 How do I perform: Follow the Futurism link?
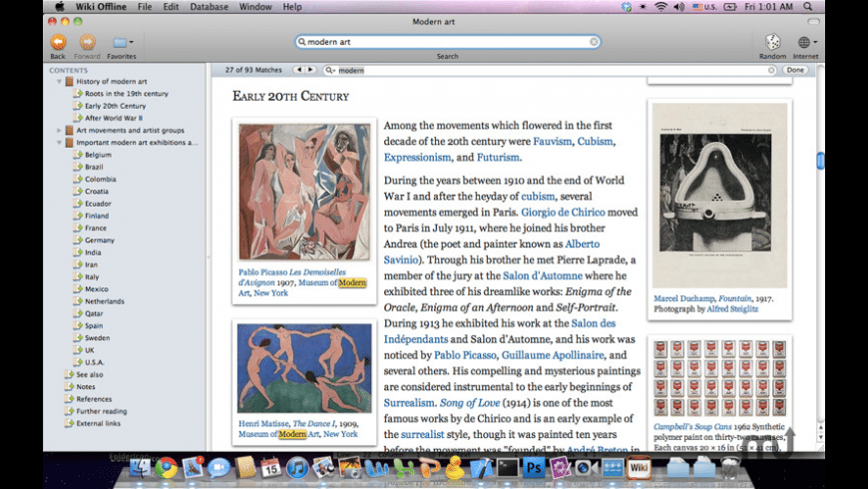pyautogui.click(x=498, y=158)
